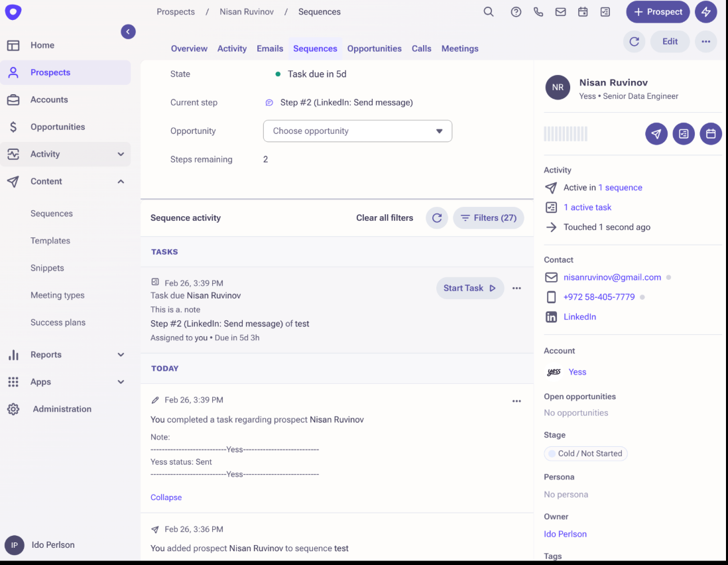Click the Outreach logo at the top left
728x565 pixels.
(x=13, y=12)
